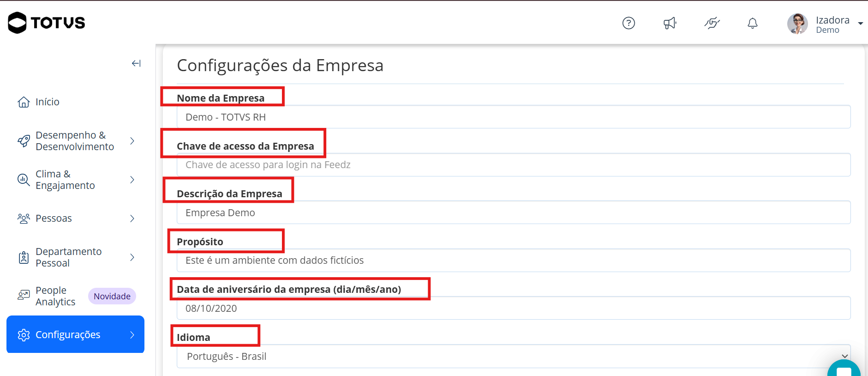This screenshot has height=376, width=868.
Task: Expand Departamento Pessoal chevron
Action: pos(132,257)
